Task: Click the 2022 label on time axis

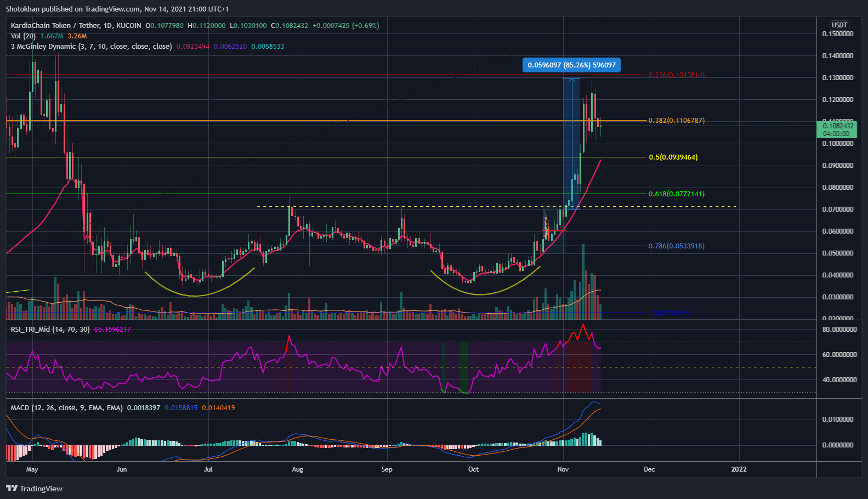Action: [x=739, y=469]
